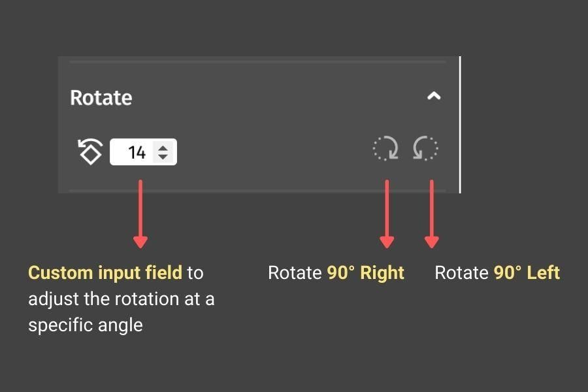Click the "adjust the rotation at a" text line
The height and width of the screenshot is (392, 588).
[x=121, y=299]
